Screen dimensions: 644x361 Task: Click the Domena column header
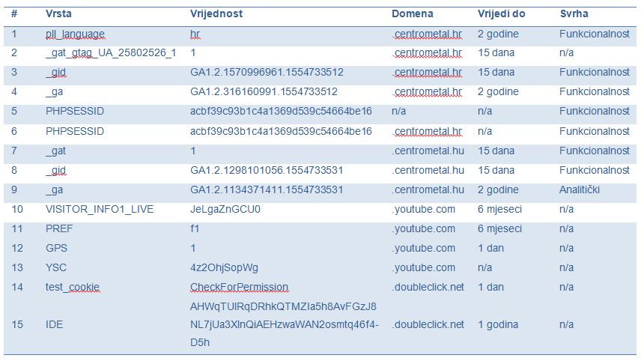[412, 13]
